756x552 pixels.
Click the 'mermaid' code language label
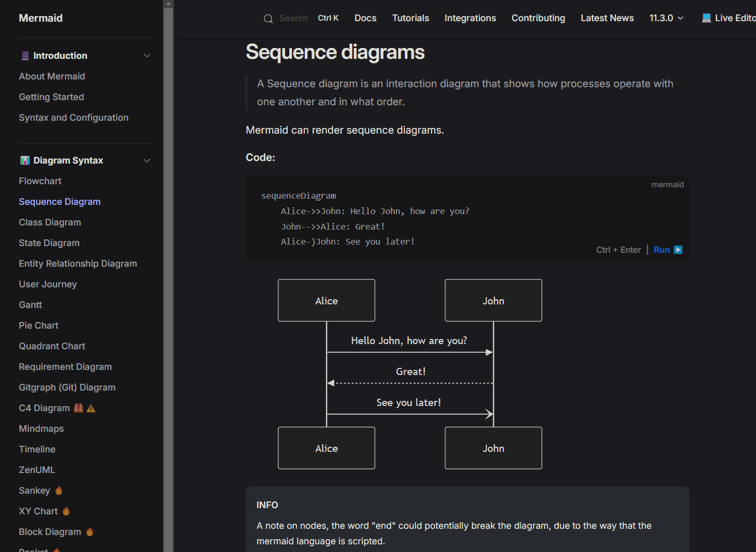(667, 185)
